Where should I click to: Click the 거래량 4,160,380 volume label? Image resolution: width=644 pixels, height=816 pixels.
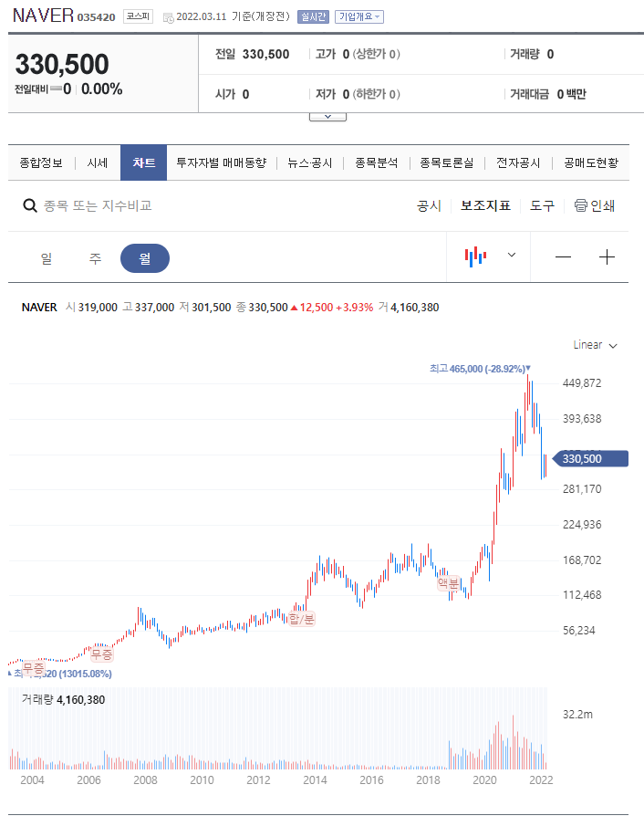click(x=64, y=699)
